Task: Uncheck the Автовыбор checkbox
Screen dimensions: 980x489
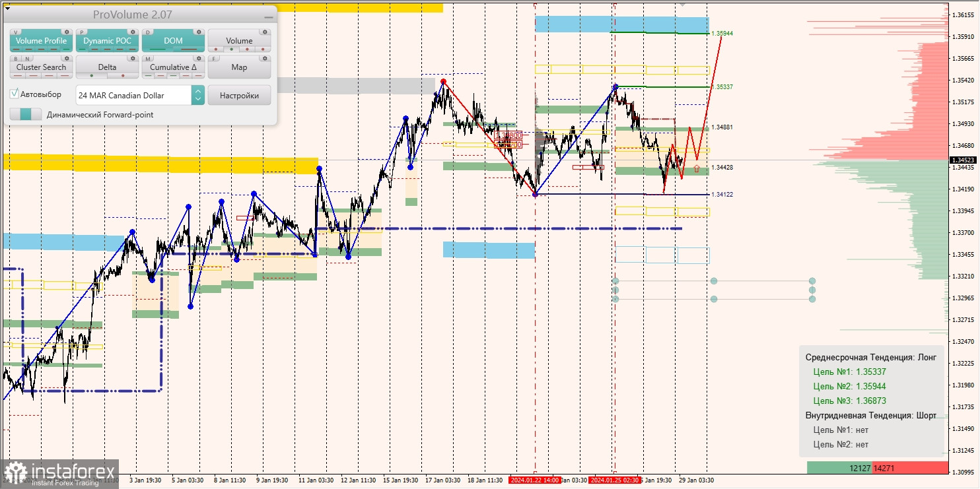Action: tap(15, 94)
